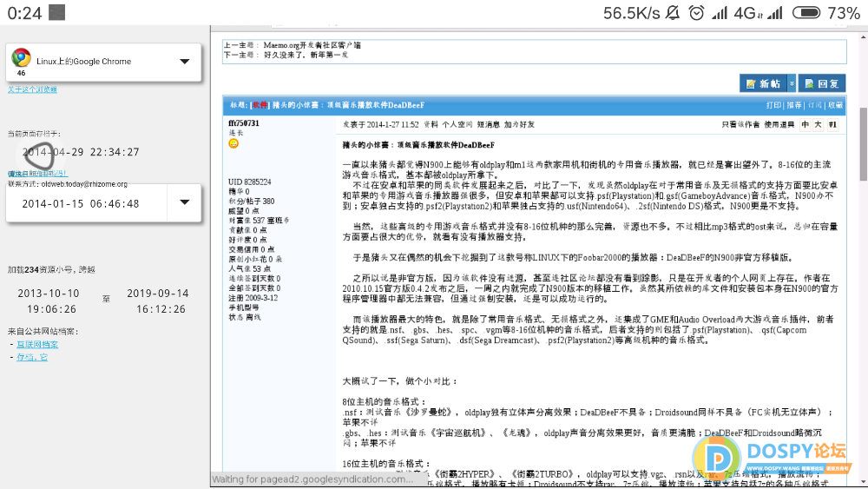Viewport: 868px width, 489px height.
Task: Click the battery icon in status bar
Action: [806, 13]
